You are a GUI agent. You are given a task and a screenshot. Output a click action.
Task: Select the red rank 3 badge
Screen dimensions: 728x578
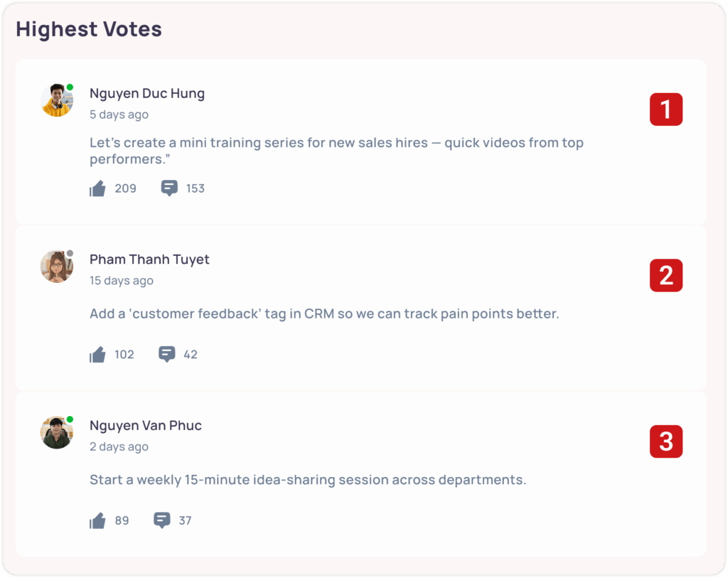666,441
